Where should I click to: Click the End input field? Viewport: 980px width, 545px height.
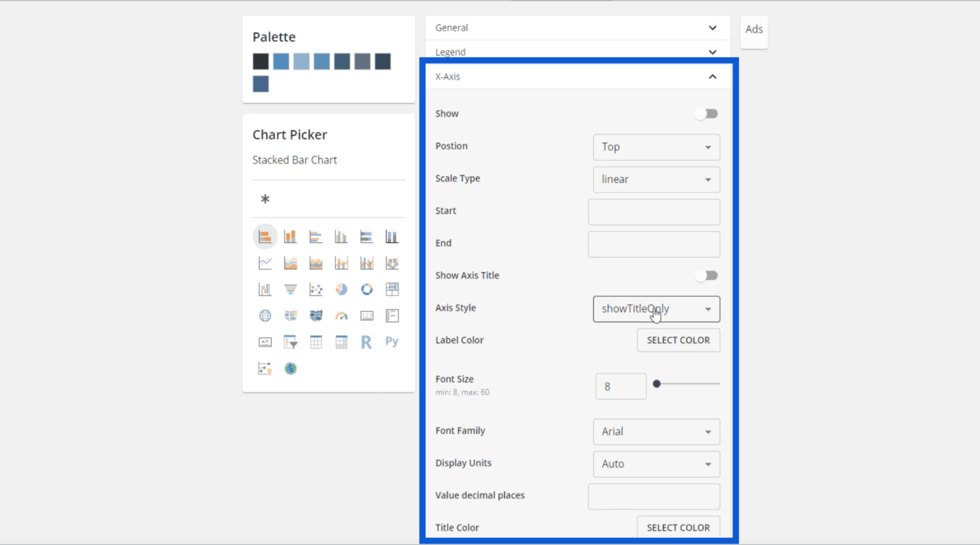point(654,244)
